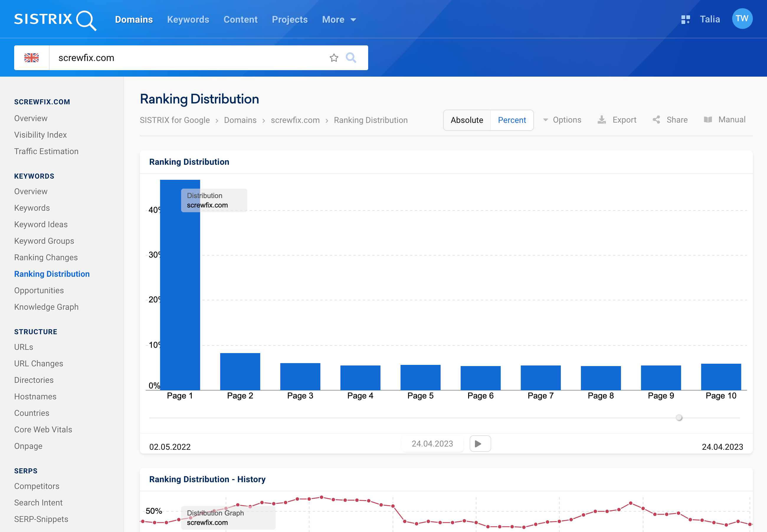Screen dimensions: 767x532
Task: Click the Manual book icon
Action: point(708,120)
